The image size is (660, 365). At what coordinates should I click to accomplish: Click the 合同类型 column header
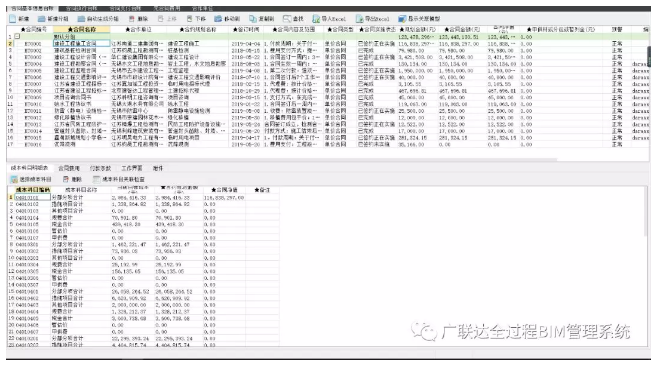pyautogui.click(x=340, y=29)
